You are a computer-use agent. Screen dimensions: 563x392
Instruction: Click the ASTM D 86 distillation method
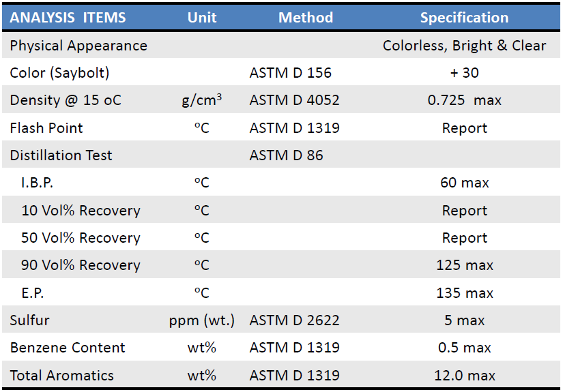(286, 155)
